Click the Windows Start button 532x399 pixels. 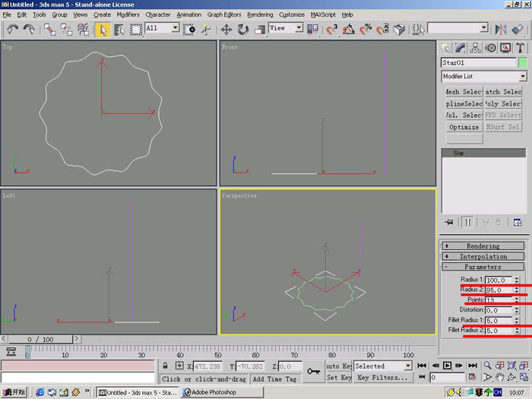pos(14,392)
